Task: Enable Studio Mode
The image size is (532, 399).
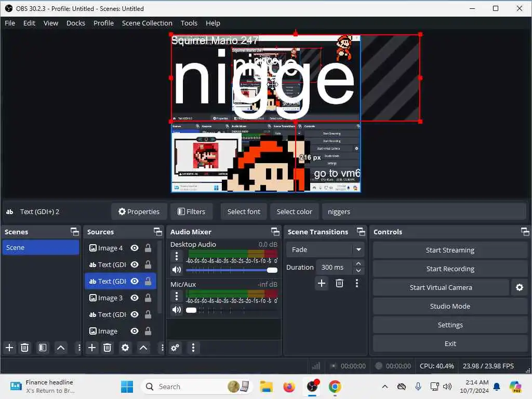Action: (x=450, y=306)
